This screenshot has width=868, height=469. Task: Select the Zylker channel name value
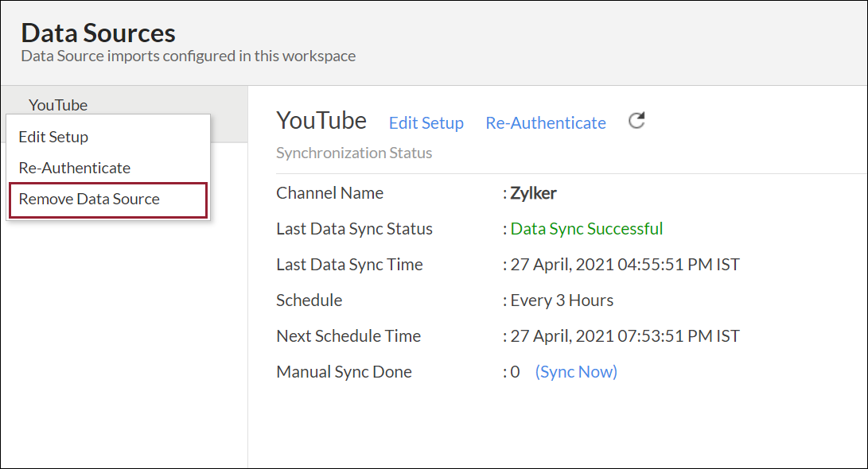535,192
